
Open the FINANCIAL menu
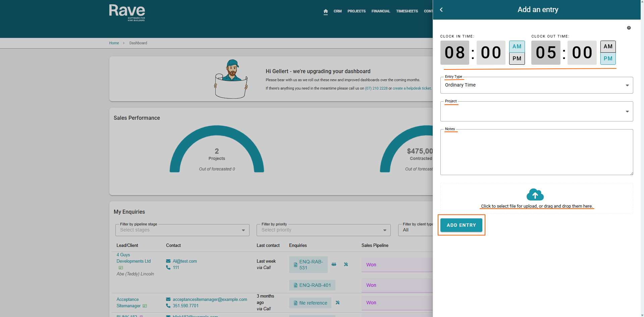tap(381, 11)
